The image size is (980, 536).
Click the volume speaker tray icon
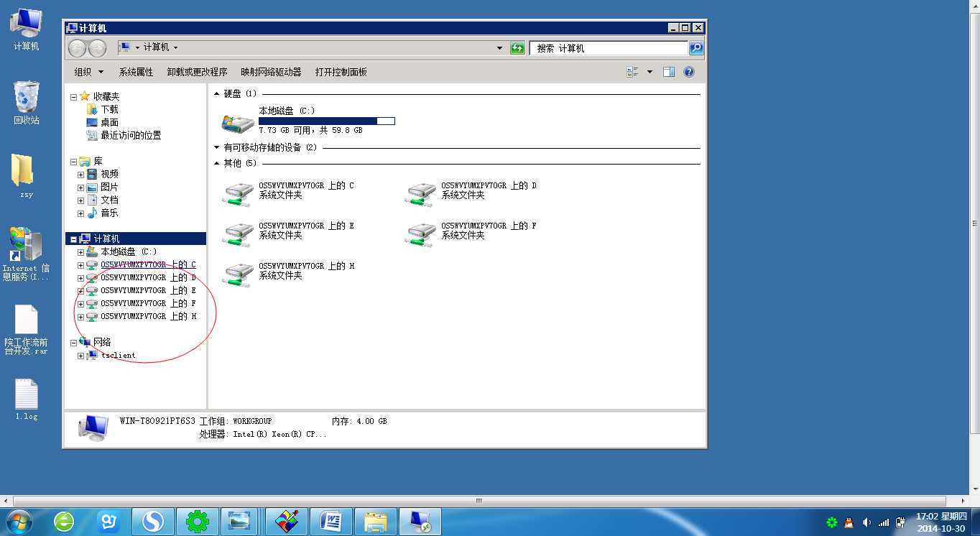(866, 522)
